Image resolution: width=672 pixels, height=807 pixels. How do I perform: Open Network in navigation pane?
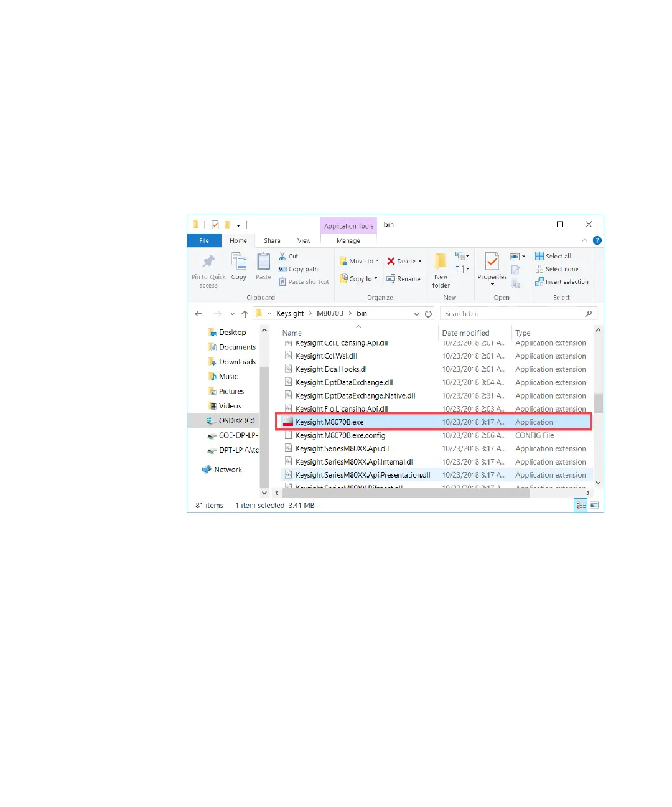[222, 470]
